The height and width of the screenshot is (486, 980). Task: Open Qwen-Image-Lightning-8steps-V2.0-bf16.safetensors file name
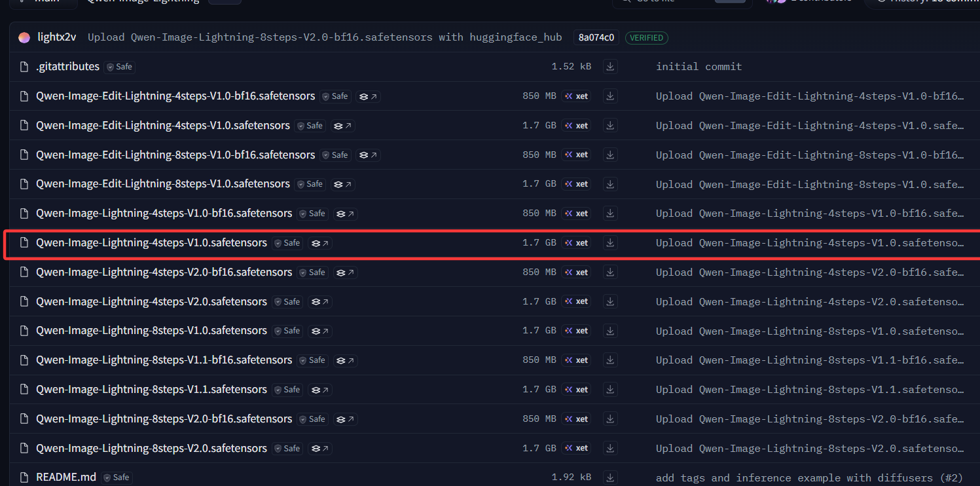point(164,419)
